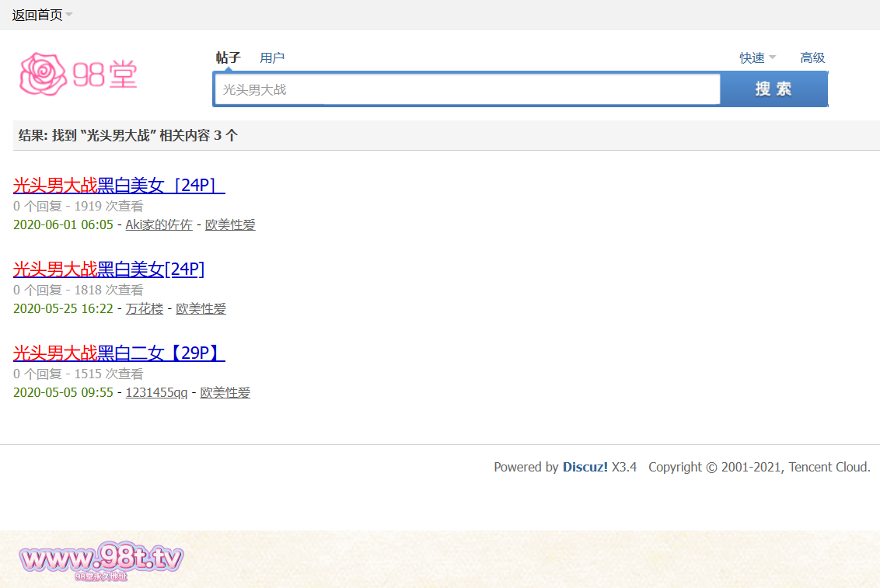The width and height of the screenshot is (880, 588).
Task: Click the www.98t.tv banner image
Action: click(101, 559)
